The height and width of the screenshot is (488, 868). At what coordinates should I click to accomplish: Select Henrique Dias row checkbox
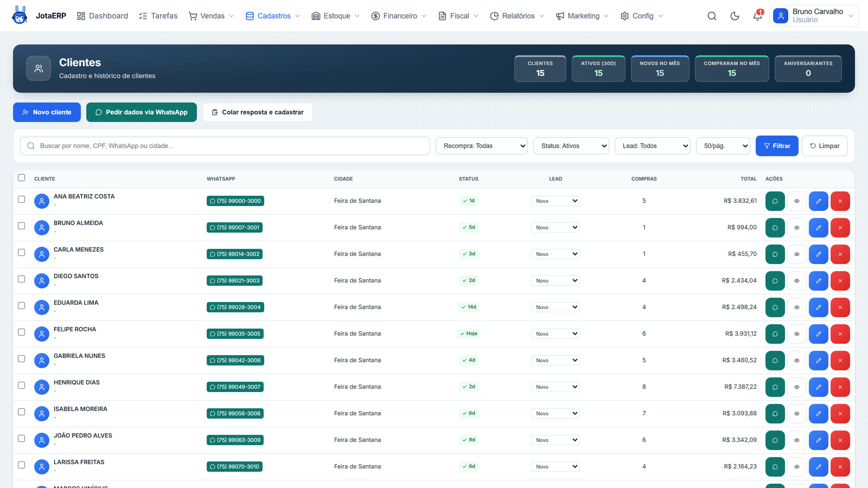coord(22,385)
